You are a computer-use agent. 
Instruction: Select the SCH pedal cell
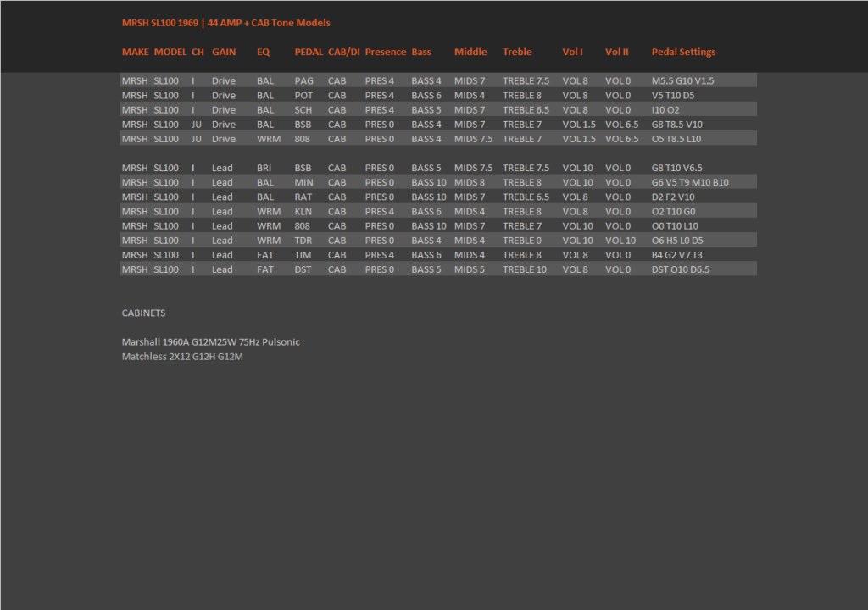coord(303,109)
